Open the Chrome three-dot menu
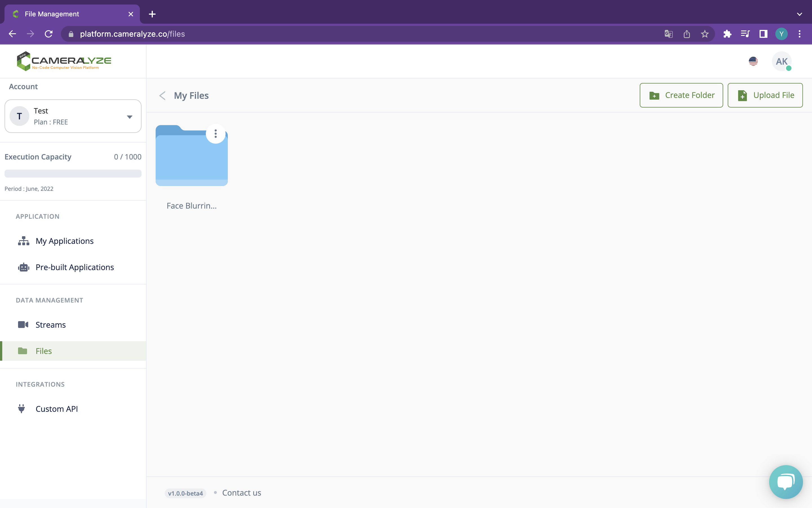 pyautogui.click(x=800, y=34)
